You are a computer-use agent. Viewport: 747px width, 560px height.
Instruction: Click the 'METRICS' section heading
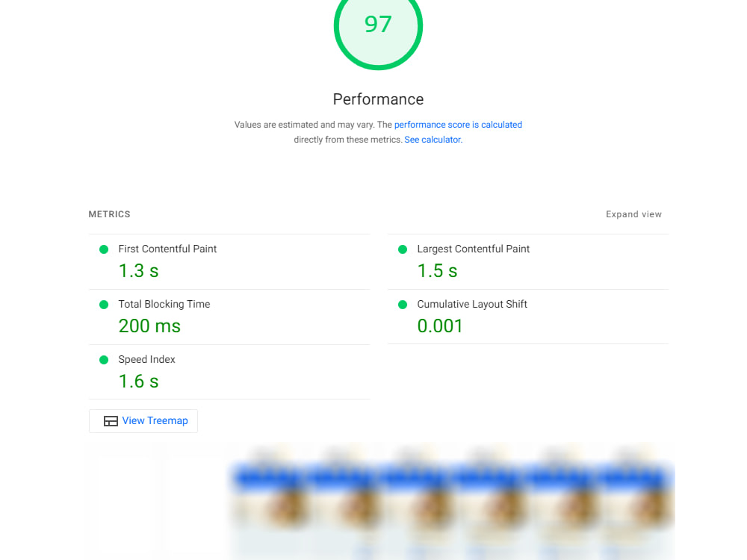(x=109, y=214)
